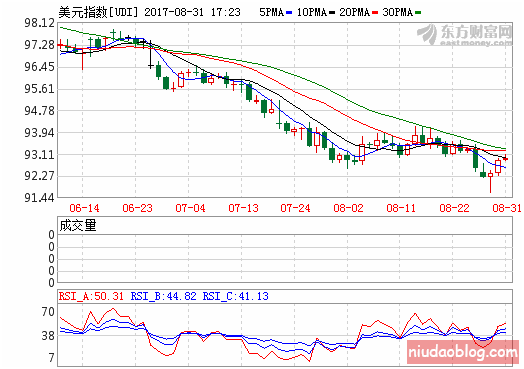Select the 08-22 date label
The height and width of the screenshot is (369, 524).
coord(454,208)
